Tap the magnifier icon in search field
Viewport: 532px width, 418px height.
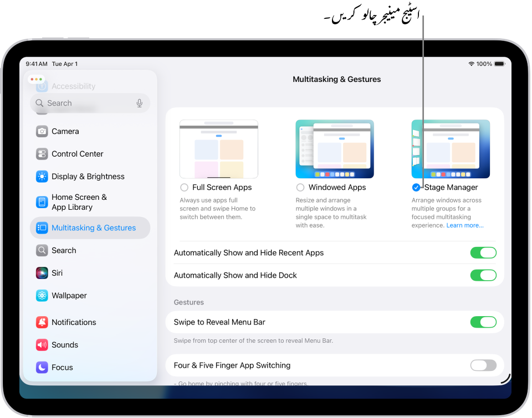coord(39,103)
